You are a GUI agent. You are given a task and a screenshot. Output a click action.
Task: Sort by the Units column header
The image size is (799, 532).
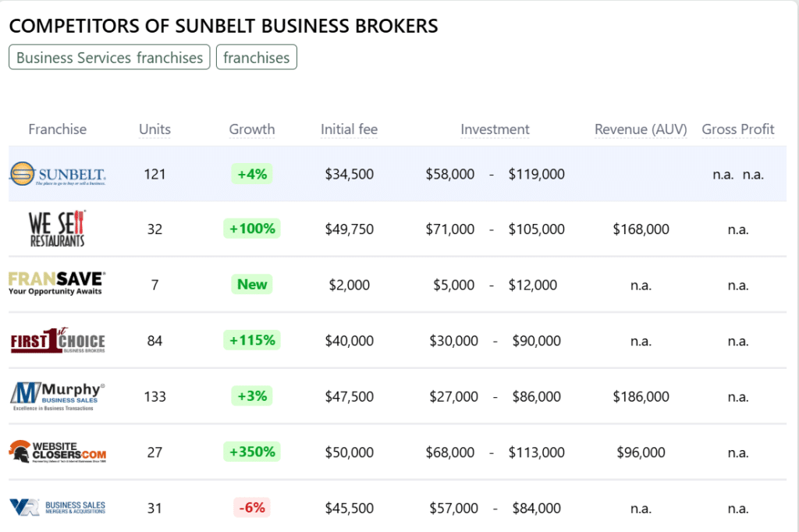click(x=155, y=129)
